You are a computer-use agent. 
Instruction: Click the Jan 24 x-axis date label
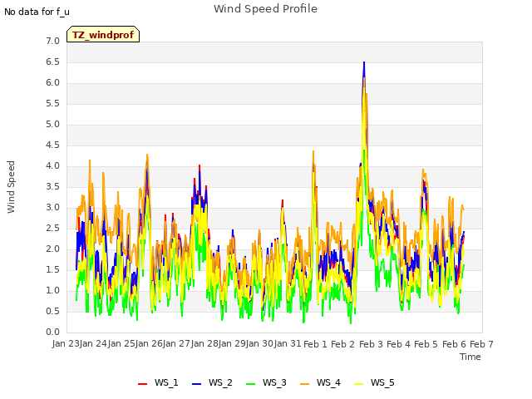(x=94, y=344)
